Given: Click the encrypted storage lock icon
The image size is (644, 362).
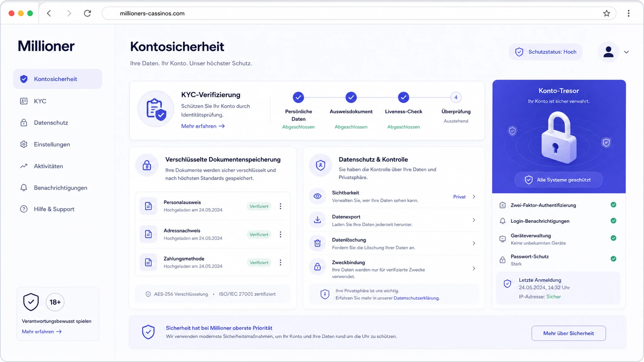Looking at the screenshot, I should pyautogui.click(x=147, y=165).
